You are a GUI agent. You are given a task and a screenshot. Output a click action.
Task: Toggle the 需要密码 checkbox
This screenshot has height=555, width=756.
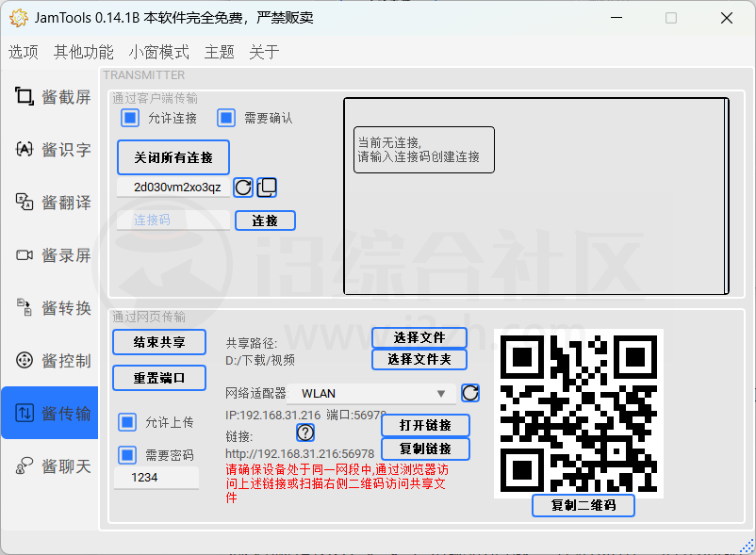coord(127,455)
